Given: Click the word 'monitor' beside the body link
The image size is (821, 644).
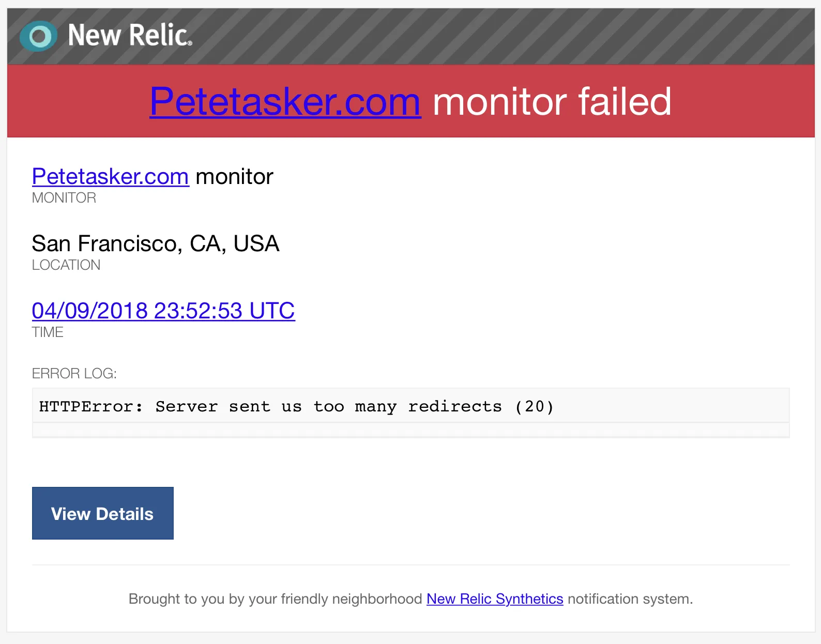Looking at the screenshot, I should coord(234,177).
